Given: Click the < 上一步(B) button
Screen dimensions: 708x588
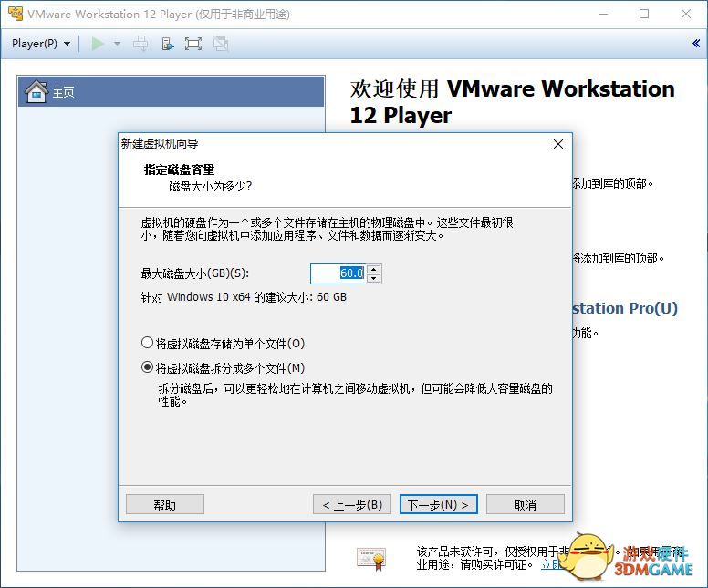Looking at the screenshot, I should click(352, 504).
